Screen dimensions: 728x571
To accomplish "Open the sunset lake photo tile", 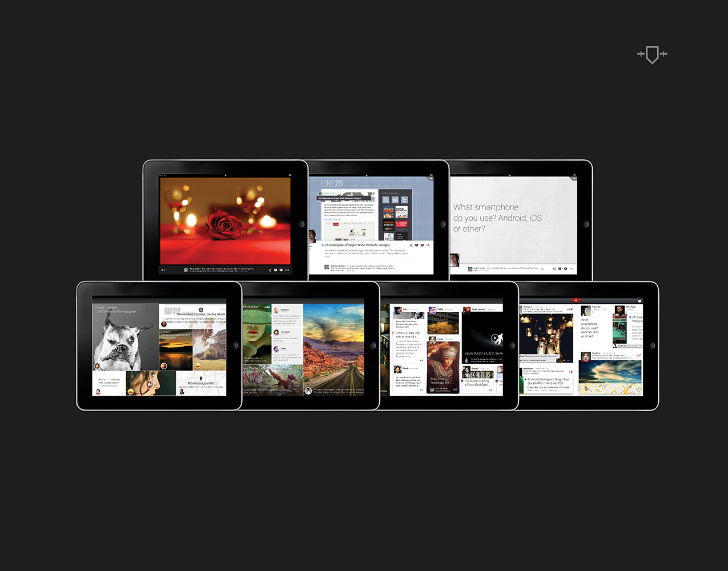I will pos(176,349).
